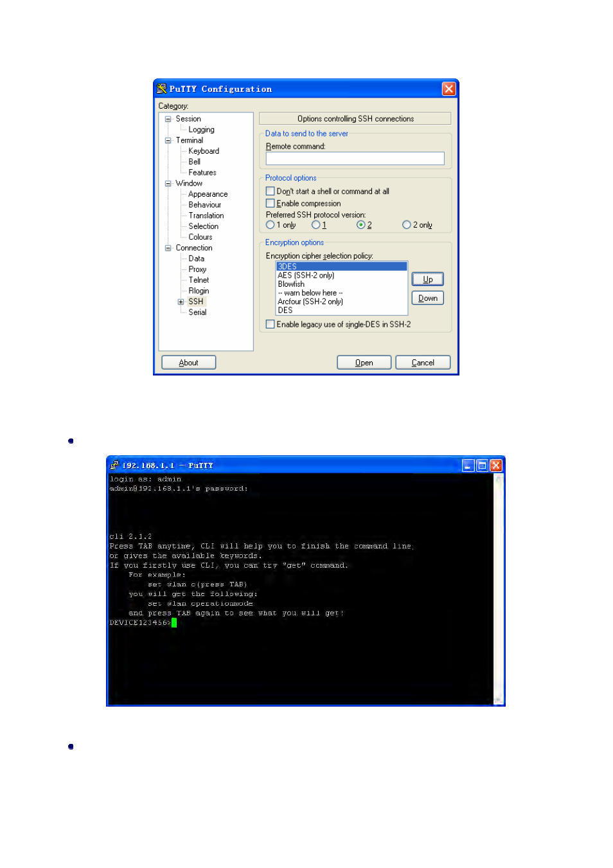Open the Keyboard settings page
Screen dimensions: 613x868
tap(204, 151)
